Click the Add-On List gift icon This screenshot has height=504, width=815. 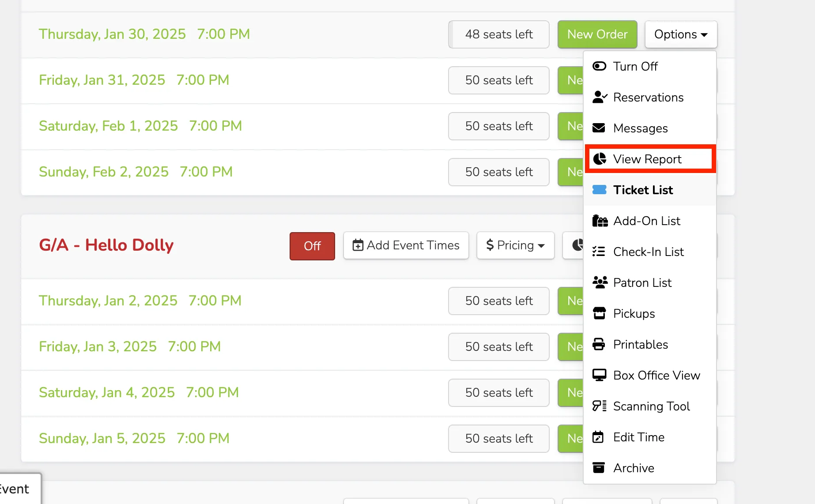(600, 221)
